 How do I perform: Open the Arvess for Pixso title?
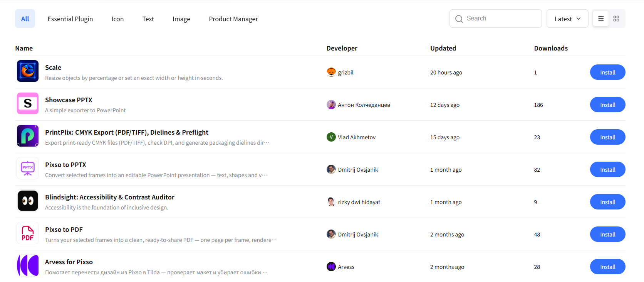(69, 262)
